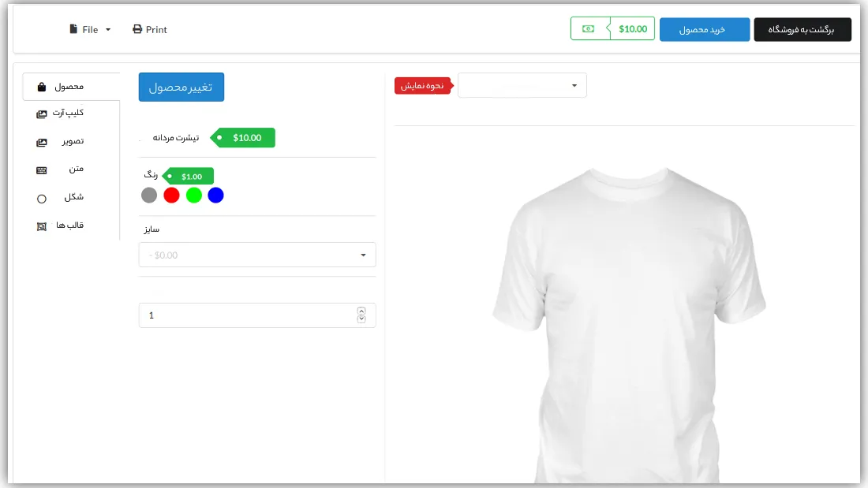Click the blue خرید محصول button
This screenshot has width=868, height=488.
[704, 29]
